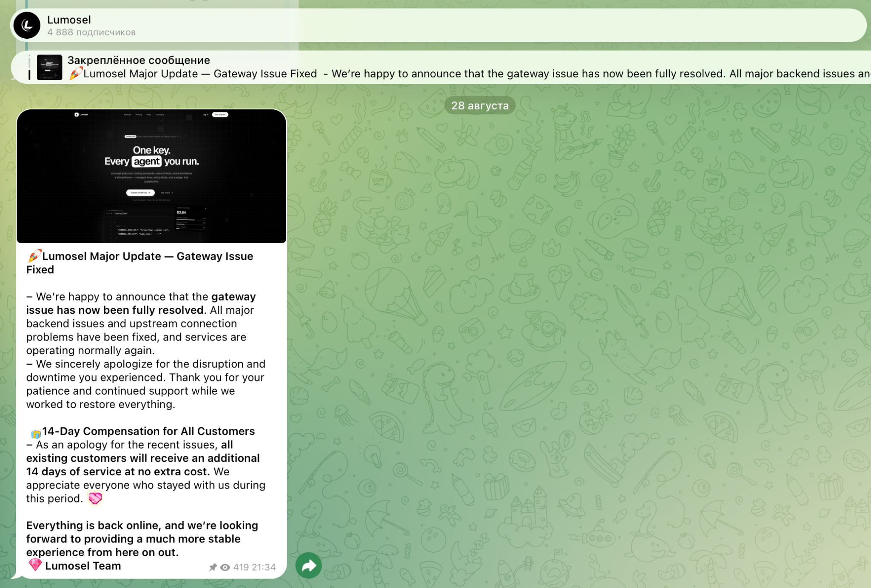Click the Lumosel channel name in header
This screenshot has height=588, width=871.
69,20
